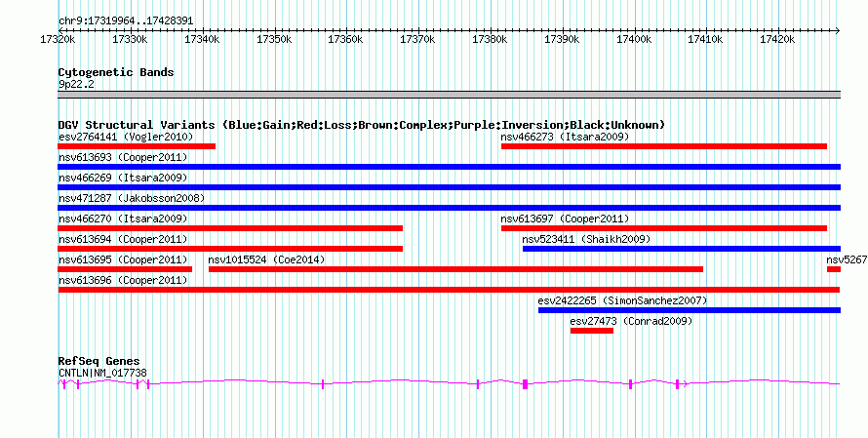Click the Cytogenetic Bands track title
Image resolution: width=868 pixels, height=438 pixels.
[116, 72]
